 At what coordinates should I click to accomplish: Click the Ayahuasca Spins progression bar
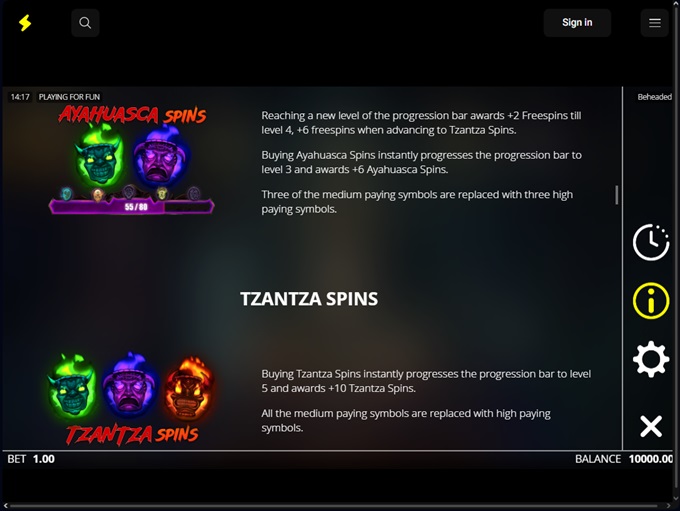coord(132,206)
